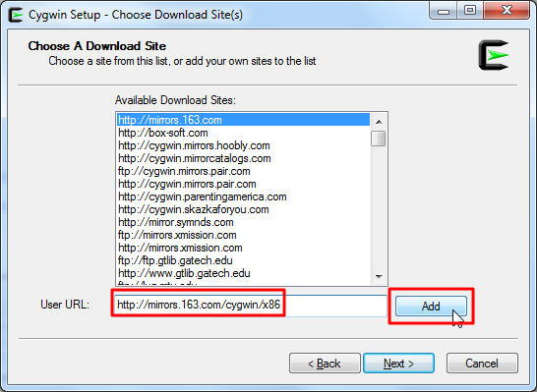Click the site list scroll down arrow
Image resolution: width=537 pixels, height=392 pixels.
click(x=379, y=276)
